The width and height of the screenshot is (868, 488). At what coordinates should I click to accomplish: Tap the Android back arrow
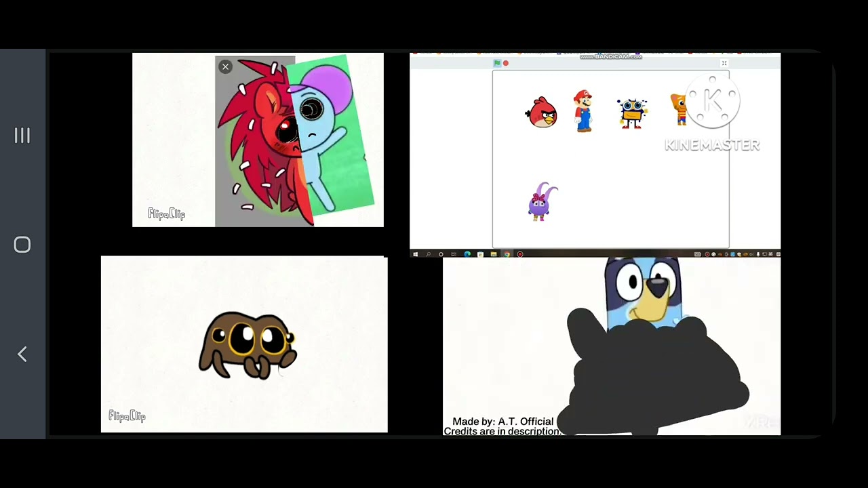coord(22,354)
